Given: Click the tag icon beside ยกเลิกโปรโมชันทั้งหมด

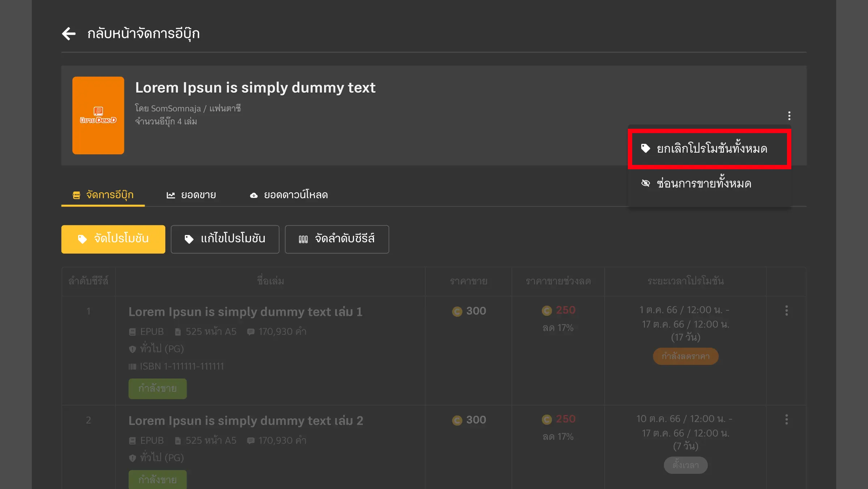Looking at the screenshot, I should (646, 148).
